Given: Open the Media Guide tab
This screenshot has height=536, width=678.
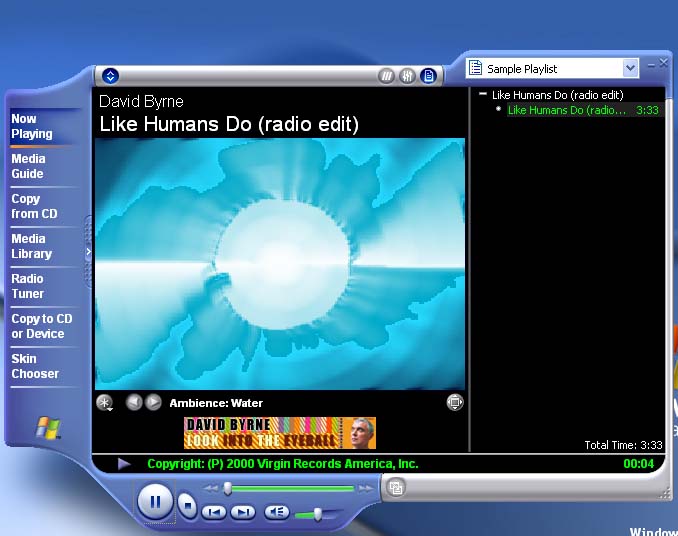Looking at the screenshot, I should pyautogui.click(x=28, y=166).
